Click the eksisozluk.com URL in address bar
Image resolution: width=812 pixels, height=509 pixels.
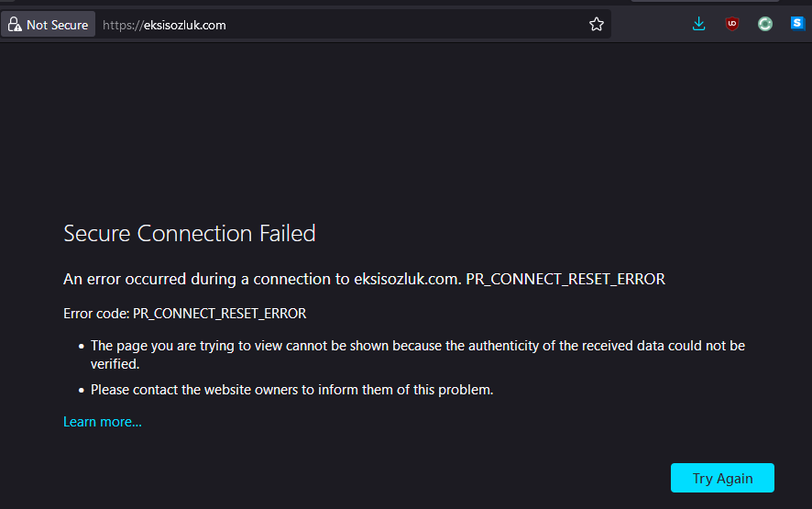point(184,25)
